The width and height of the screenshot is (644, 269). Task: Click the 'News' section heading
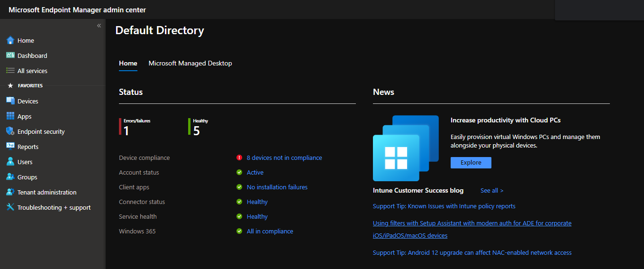[383, 92]
